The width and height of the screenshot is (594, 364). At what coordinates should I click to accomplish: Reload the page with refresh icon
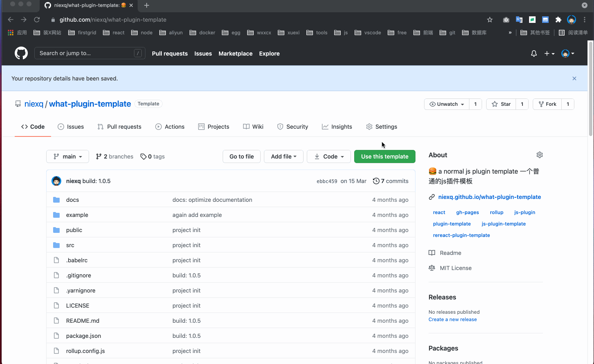[x=37, y=20]
